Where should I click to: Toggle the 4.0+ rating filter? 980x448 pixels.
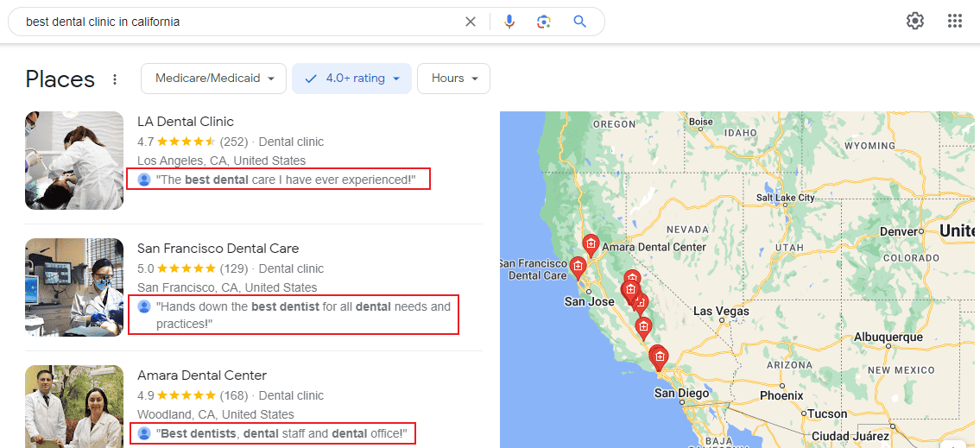tap(352, 79)
